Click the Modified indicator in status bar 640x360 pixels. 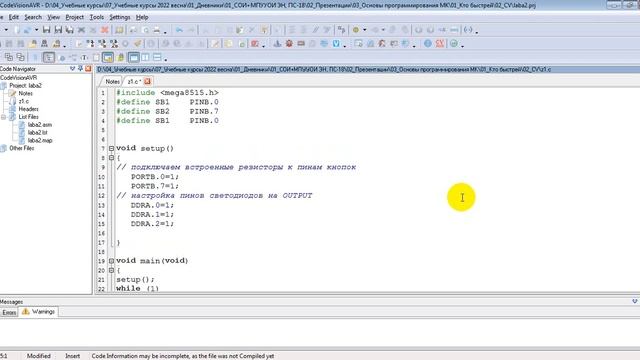pyautogui.click(x=39, y=356)
